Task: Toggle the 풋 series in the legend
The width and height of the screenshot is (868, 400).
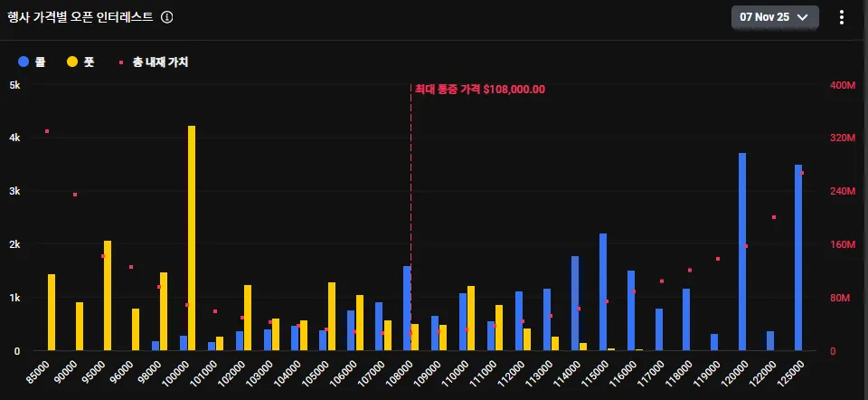Action: pos(80,62)
